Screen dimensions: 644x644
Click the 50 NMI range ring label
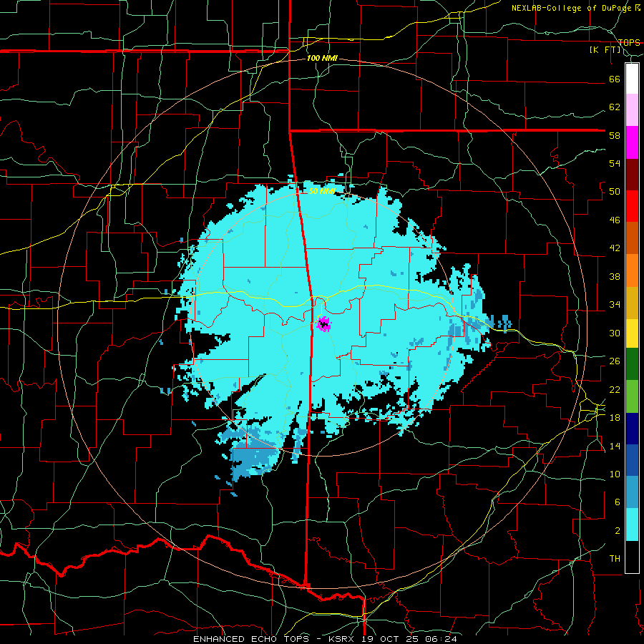pos(322,191)
